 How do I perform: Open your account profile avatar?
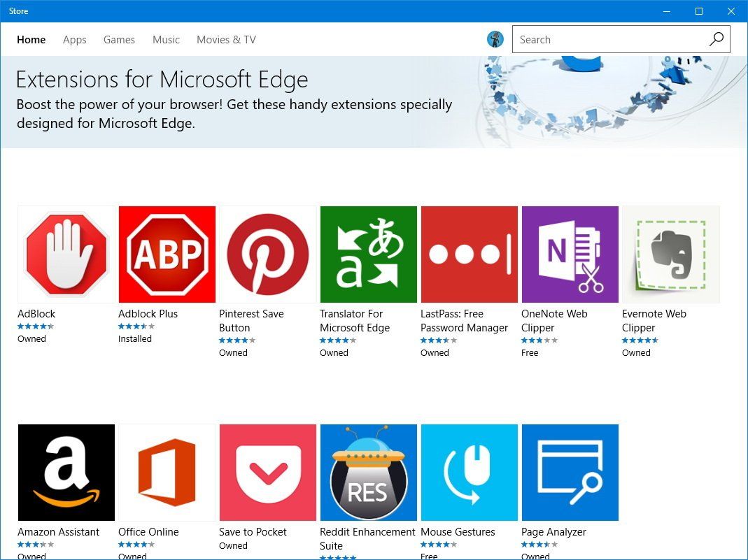click(x=496, y=39)
